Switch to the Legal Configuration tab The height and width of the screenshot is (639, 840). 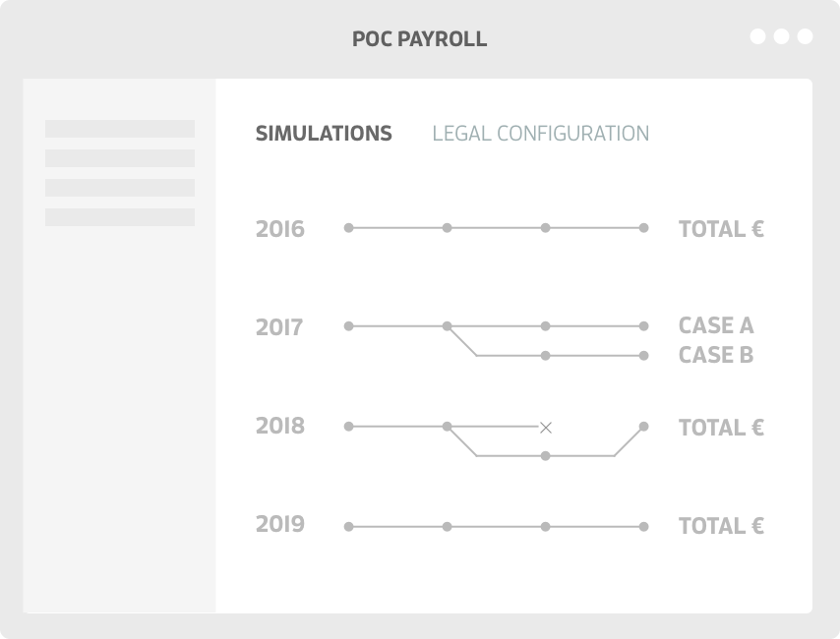(x=541, y=134)
